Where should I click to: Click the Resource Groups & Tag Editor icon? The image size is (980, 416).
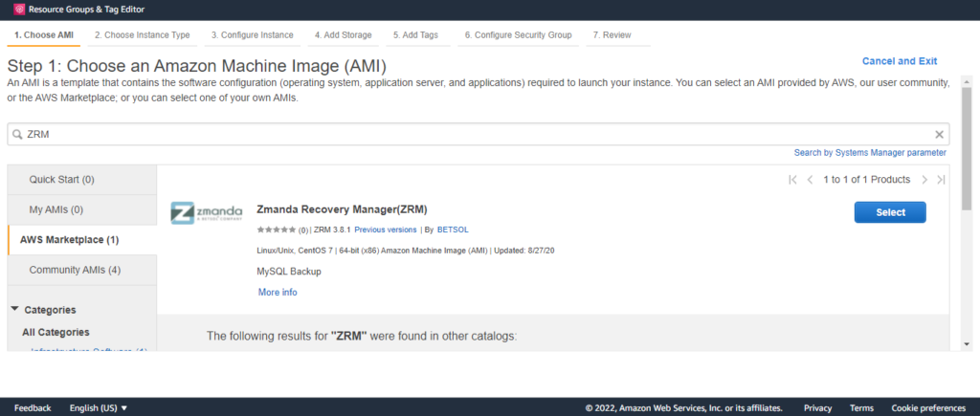coord(19,10)
